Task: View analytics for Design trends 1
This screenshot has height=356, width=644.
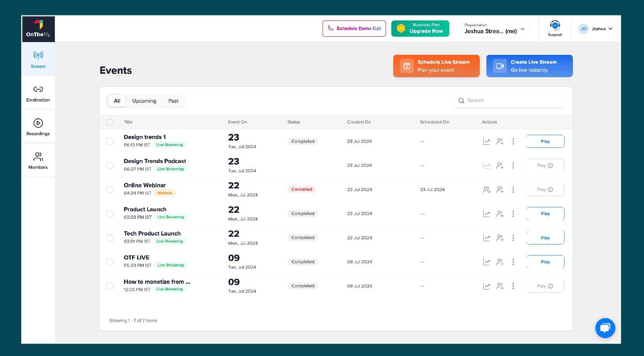Action: click(x=486, y=142)
